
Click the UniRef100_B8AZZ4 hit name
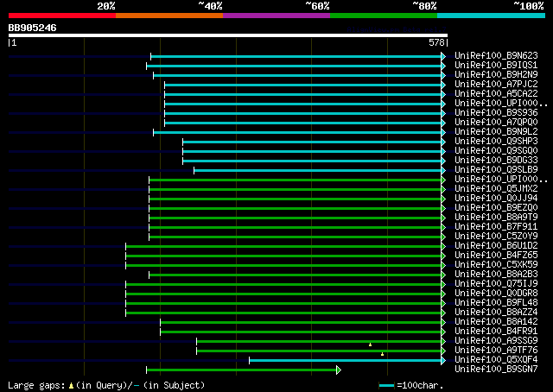tap(496, 313)
